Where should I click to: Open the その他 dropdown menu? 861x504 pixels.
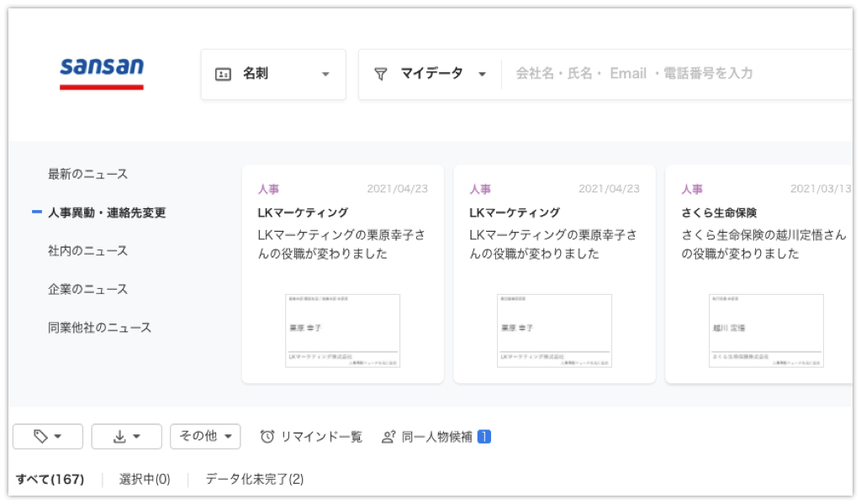(x=205, y=436)
